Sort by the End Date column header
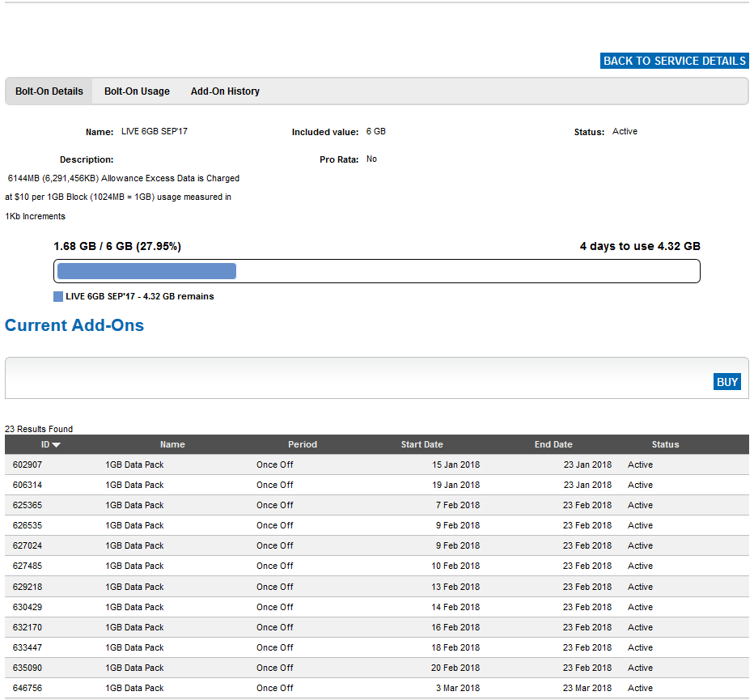 553,444
